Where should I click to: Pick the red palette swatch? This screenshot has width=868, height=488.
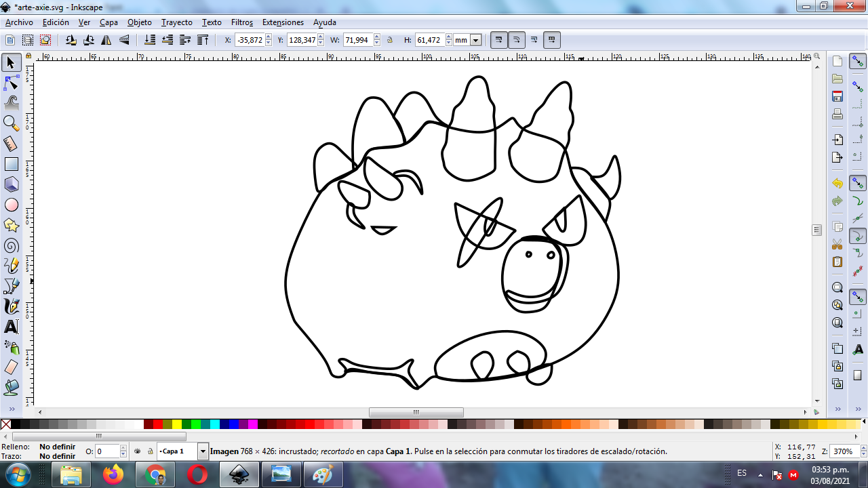click(158, 424)
